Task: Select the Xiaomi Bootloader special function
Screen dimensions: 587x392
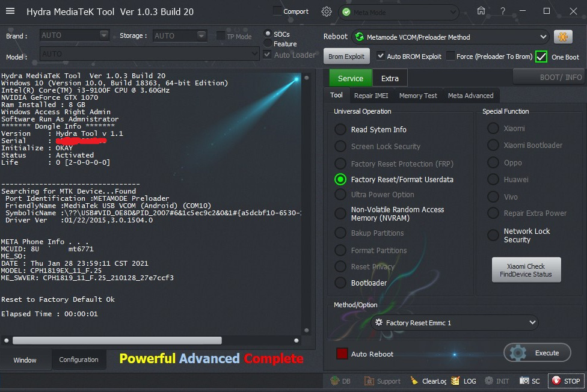Action: tap(493, 145)
